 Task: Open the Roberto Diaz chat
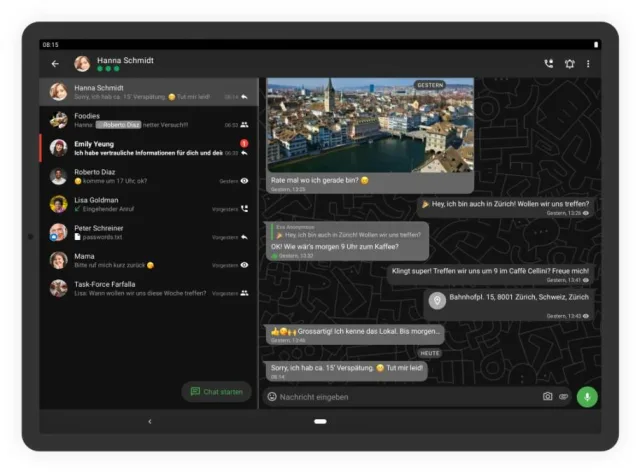tap(149, 176)
